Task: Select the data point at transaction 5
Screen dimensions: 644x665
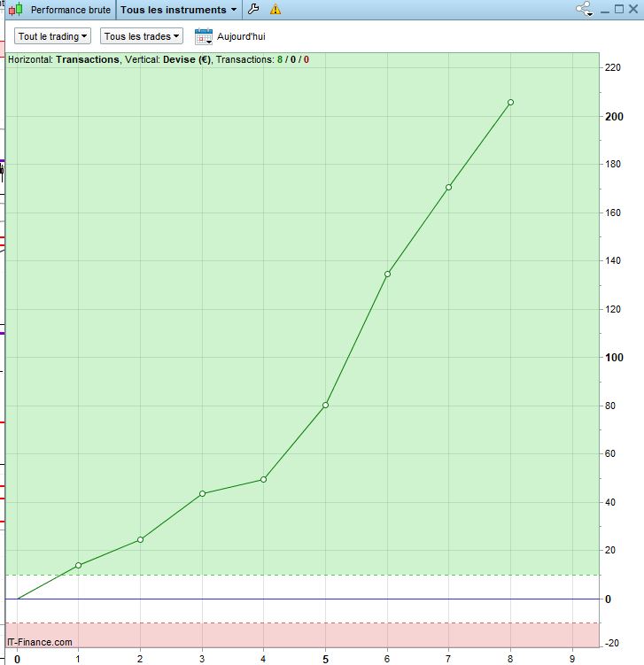Action: (325, 405)
